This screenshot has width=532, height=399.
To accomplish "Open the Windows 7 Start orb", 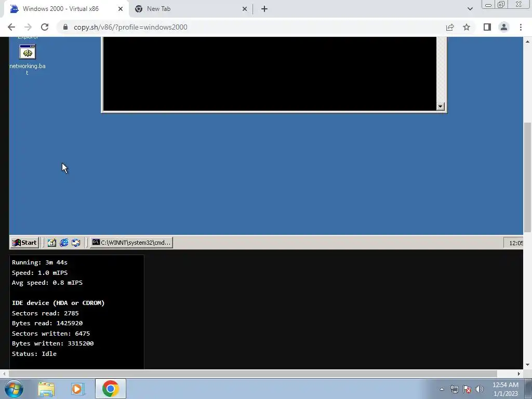I will [x=14, y=389].
